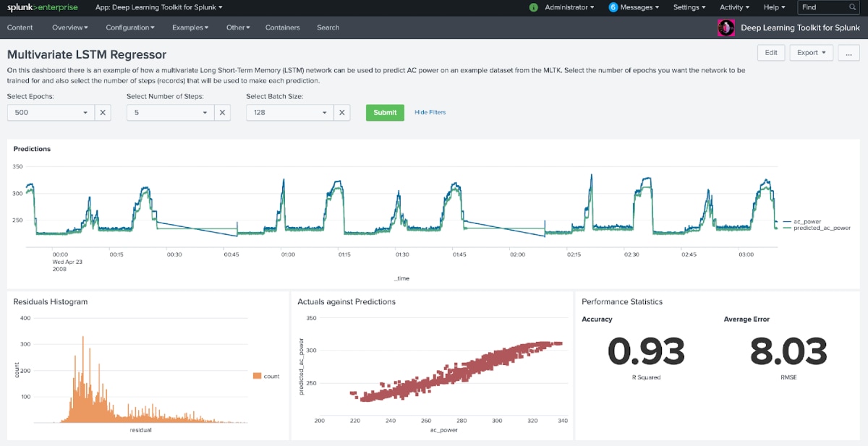Viewport: 868px width, 446px height.
Task: Expand the Select Batch Size dropdown
Action: point(289,113)
